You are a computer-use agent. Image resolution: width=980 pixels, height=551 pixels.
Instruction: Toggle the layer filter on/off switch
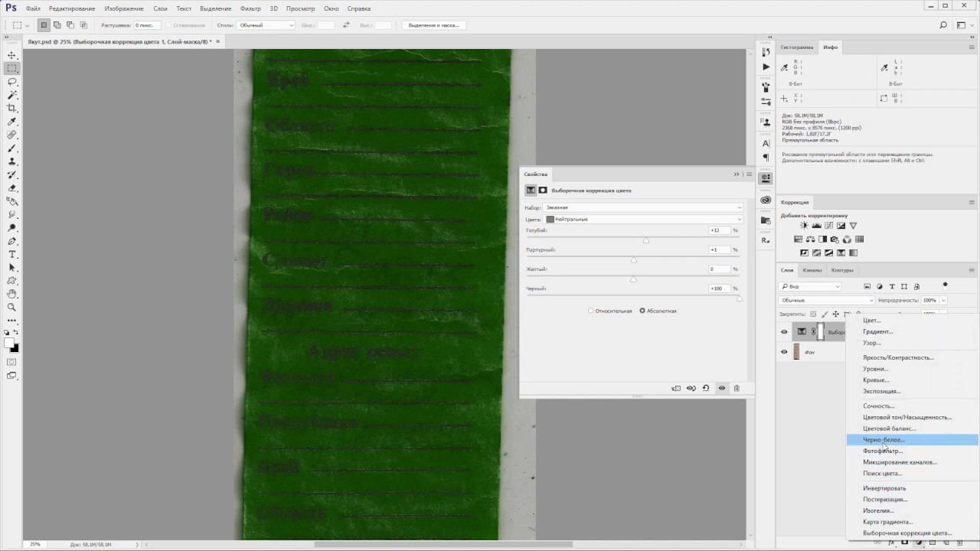click(x=945, y=285)
